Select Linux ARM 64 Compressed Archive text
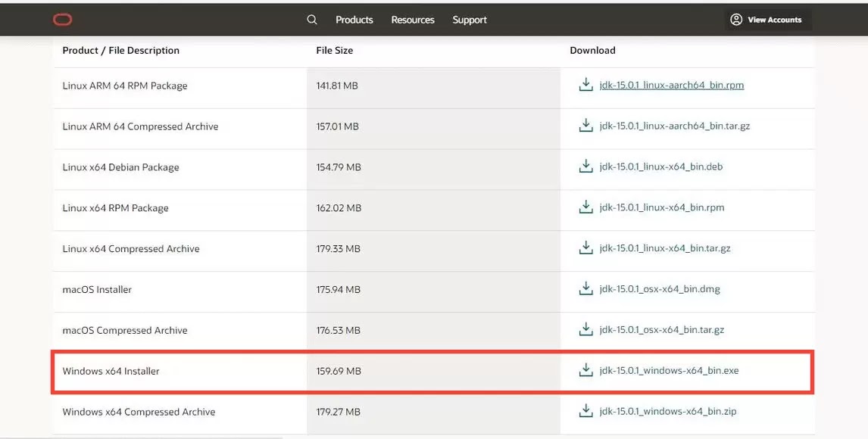The width and height of the screenshot is (868, 439). pyautogui.click(x=141, y=126)
